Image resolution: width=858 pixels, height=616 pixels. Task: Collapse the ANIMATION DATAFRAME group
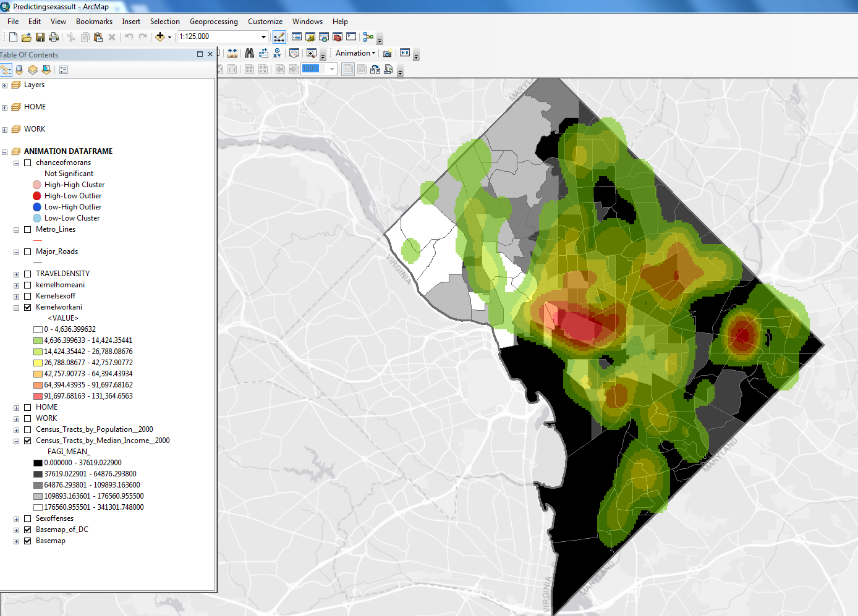[5, 152]
